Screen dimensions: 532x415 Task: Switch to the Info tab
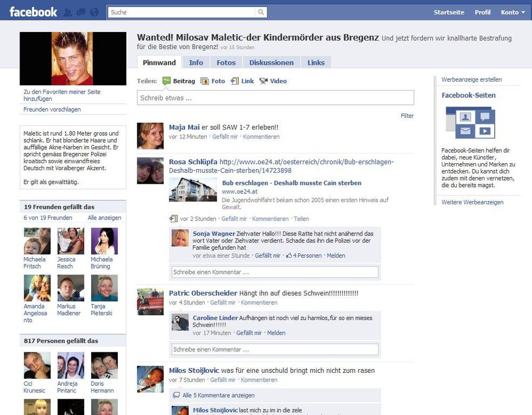196,63
